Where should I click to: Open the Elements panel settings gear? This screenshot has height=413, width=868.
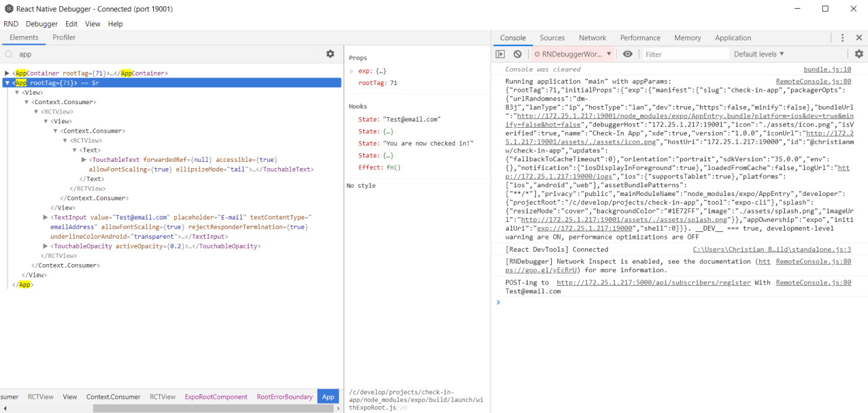pos(330,54)
